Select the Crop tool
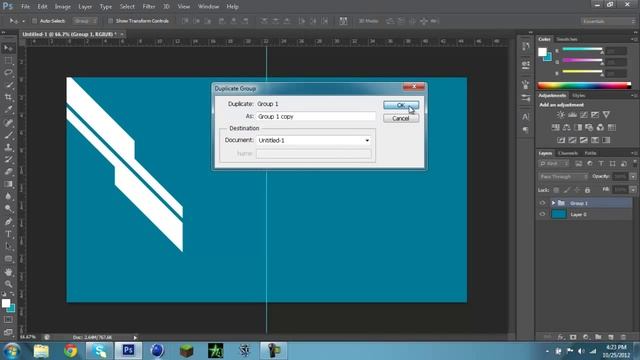640x360 pixels. pyautogui.click(x=8, y=98)
